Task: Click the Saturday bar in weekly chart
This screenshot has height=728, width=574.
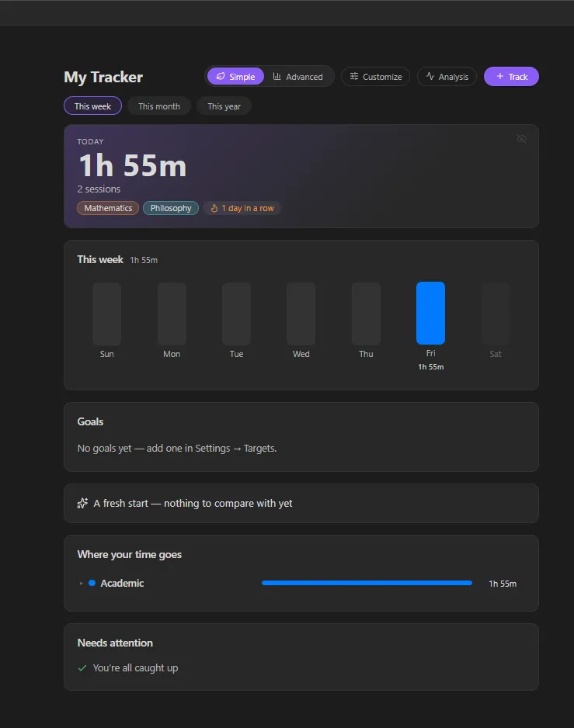Action: 496,314
